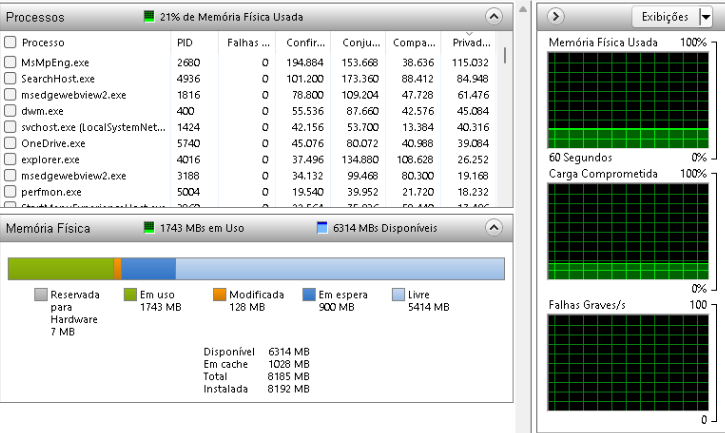Click the blue Em espera legend swatch
Screen dimensions: 725x433
308,295
